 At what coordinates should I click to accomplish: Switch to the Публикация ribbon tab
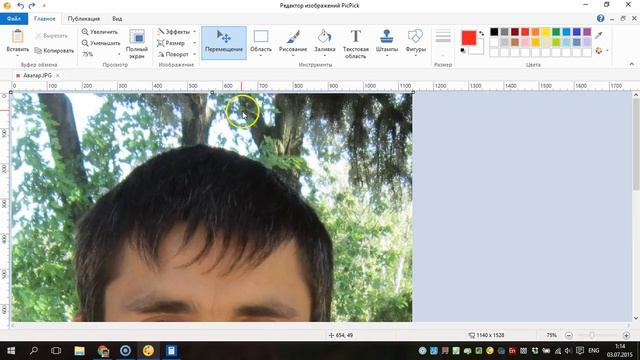coord(84,19)
